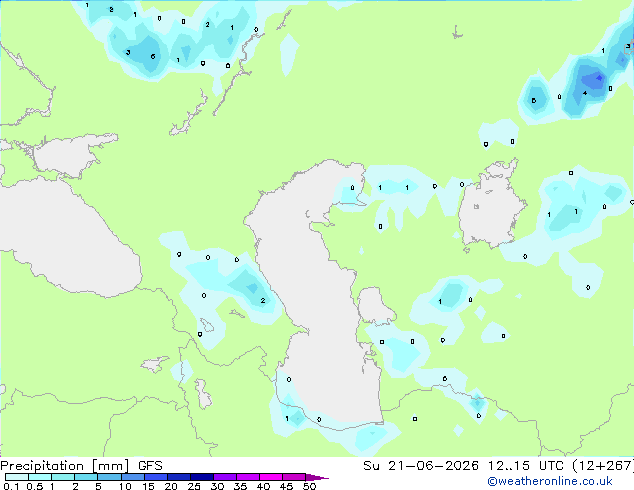
Task: Click the arrow tip above 50 on legend
Action: point(317,477)
